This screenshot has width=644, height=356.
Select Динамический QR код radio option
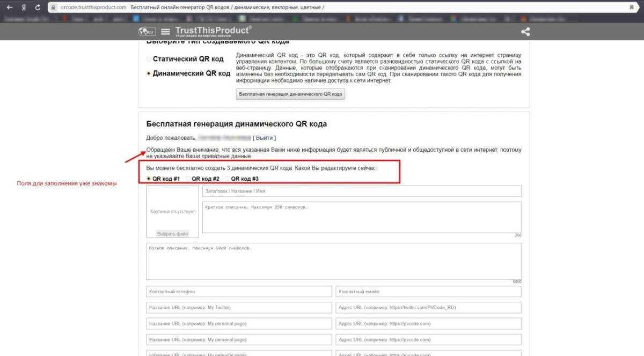click(x=149, y=73)
